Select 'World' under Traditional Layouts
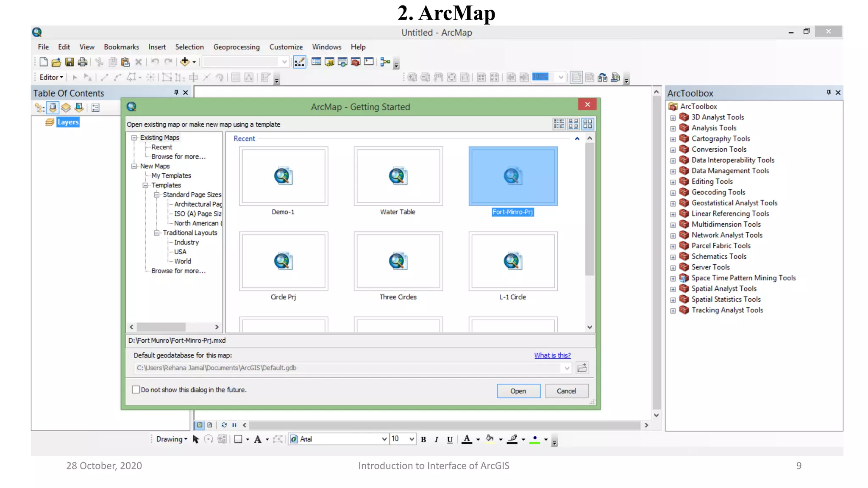 [x=183, y=261]
